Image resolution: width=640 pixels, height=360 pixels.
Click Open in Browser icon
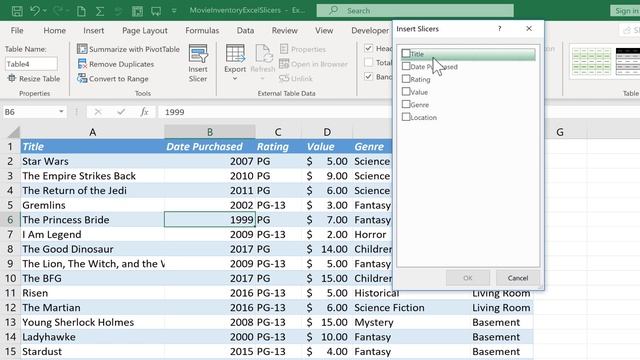pyautogui.click(x=284, y=64)
